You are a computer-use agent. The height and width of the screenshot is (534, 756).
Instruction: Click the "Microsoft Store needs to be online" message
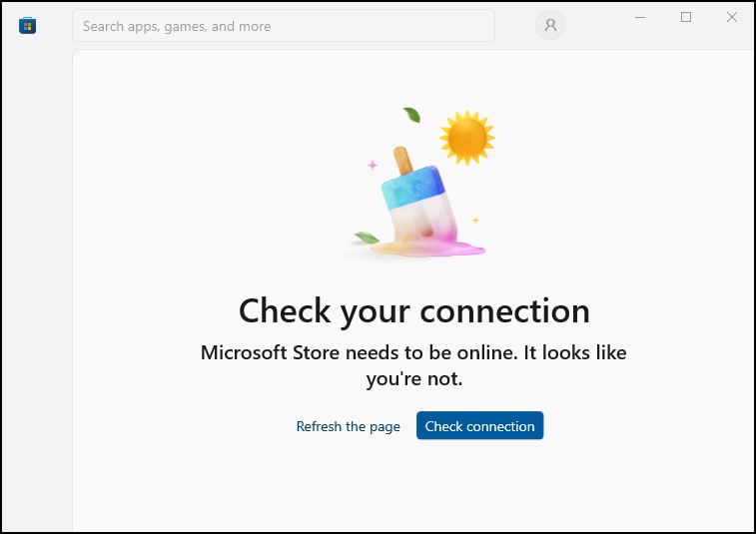tap(413, 365)
